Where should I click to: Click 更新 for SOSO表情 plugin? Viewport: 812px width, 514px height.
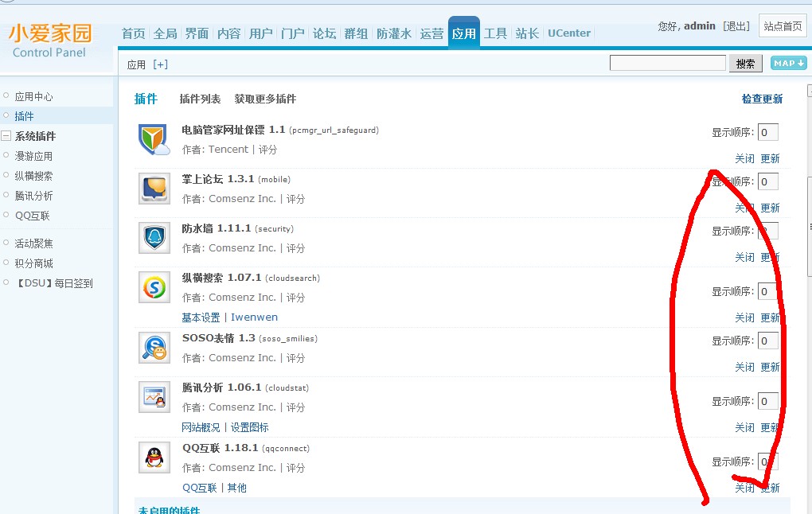click(x=770, y=367)
